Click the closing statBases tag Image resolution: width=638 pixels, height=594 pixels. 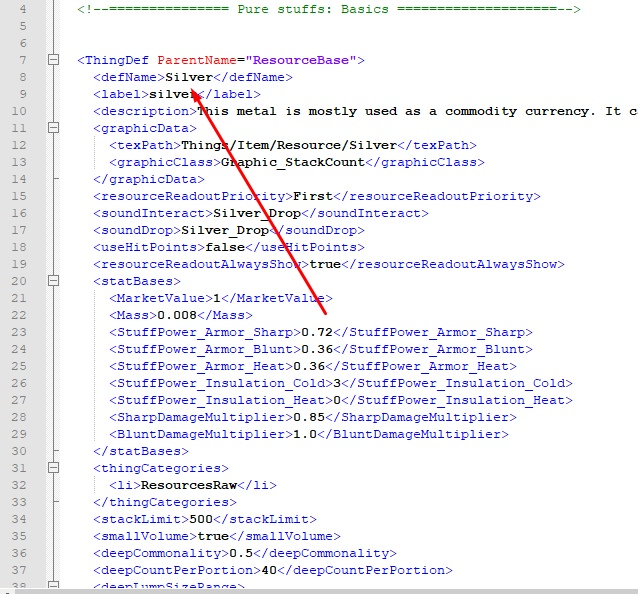pyautogui.click(x=141, y=451)
